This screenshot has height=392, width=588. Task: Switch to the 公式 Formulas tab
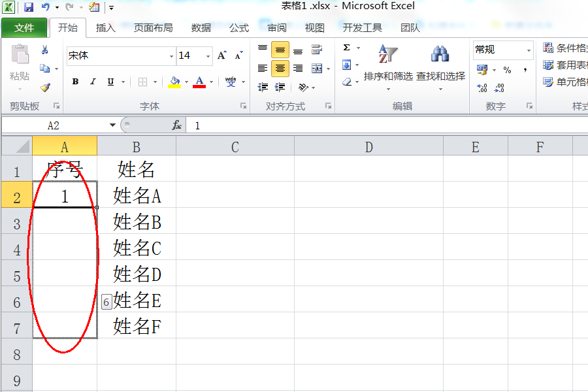click(239, 27)
